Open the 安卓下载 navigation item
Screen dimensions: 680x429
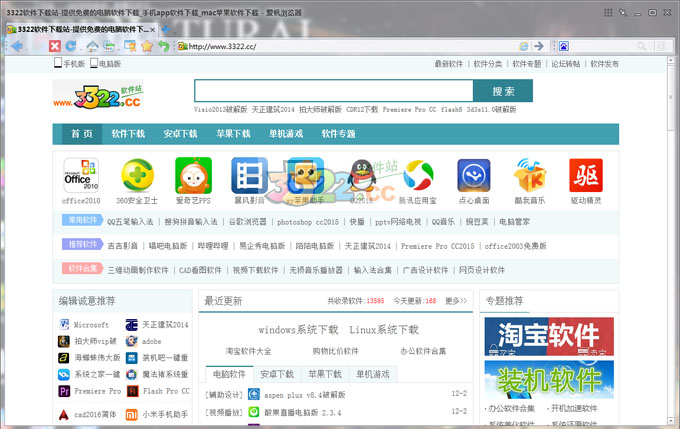[x=180, y=134]
